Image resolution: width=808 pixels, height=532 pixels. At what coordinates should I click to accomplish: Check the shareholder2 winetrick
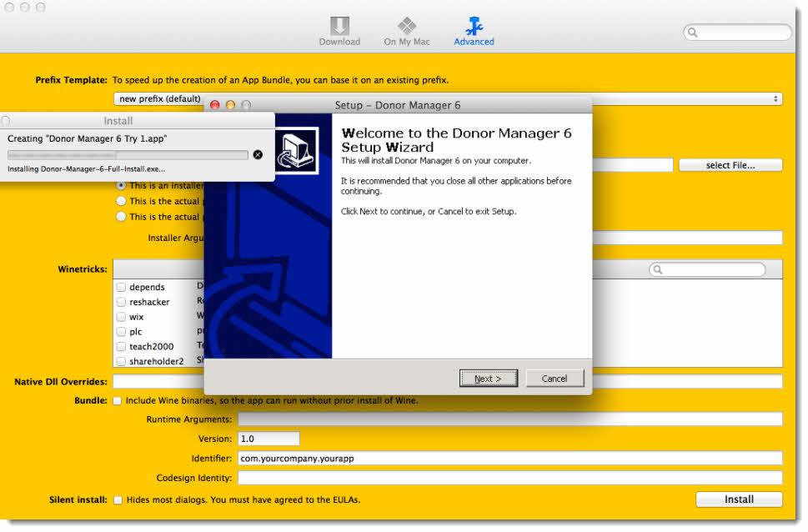point(121,361)
